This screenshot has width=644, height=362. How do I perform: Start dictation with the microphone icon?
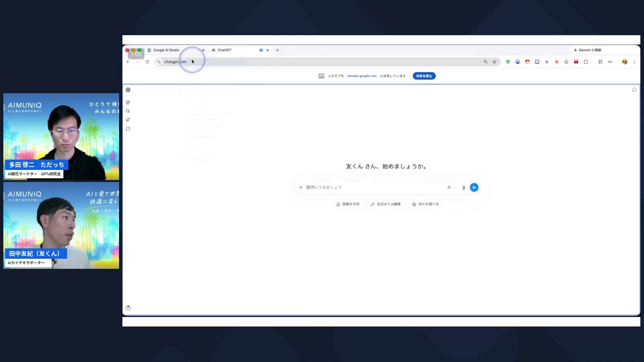[x=464, y=187]
